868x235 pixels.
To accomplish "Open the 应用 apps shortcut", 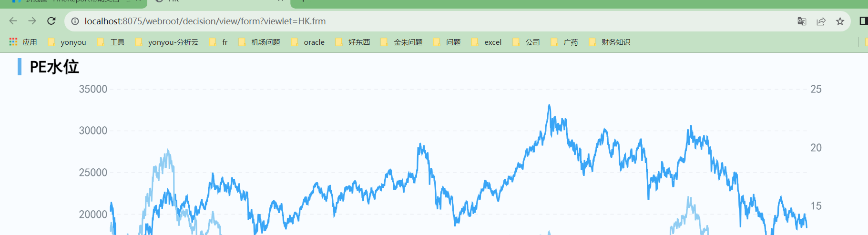I will [x=23, y=42].
